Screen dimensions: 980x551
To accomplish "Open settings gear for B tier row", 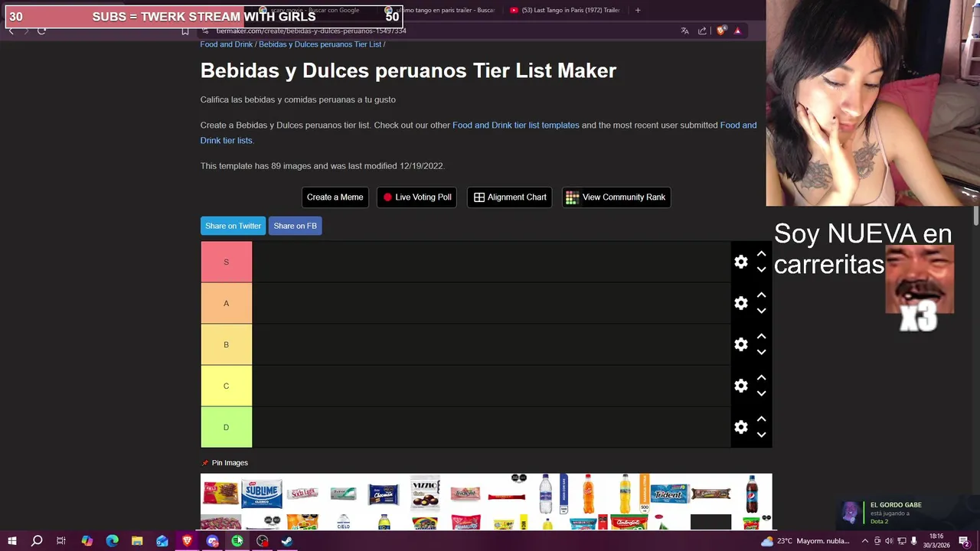I will pos(740,344).
